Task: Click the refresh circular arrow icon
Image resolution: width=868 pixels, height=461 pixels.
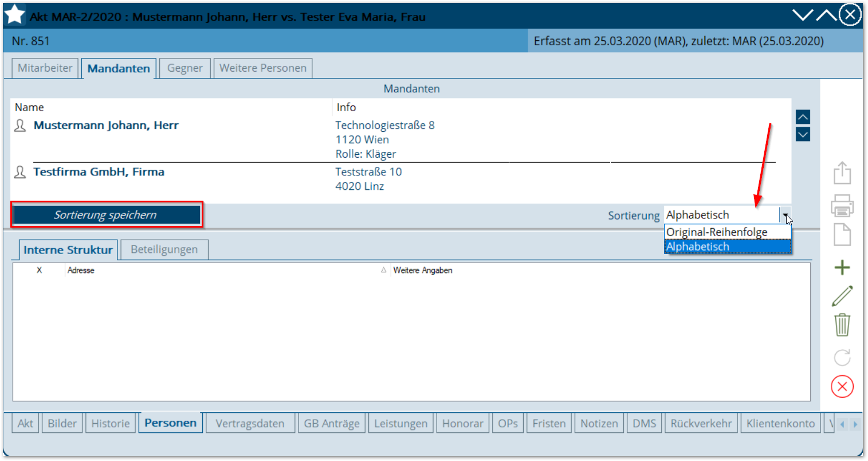Action: (842, 358)
